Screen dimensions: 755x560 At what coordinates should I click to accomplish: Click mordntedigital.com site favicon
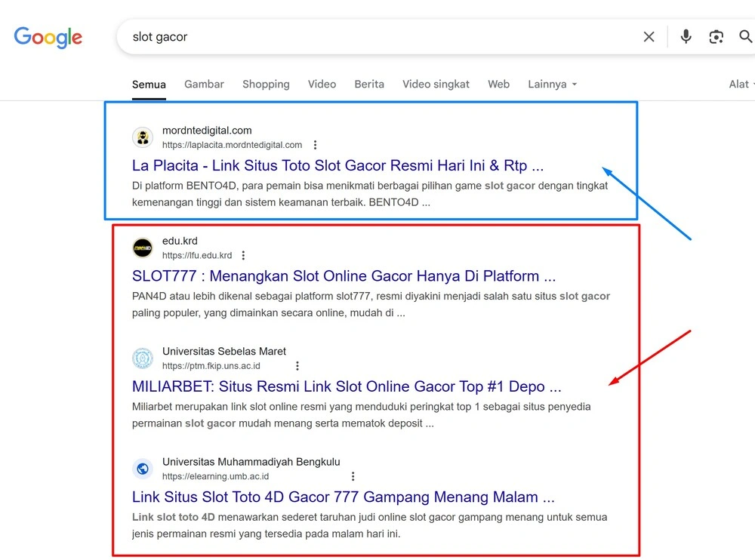(x=143, y=137)
